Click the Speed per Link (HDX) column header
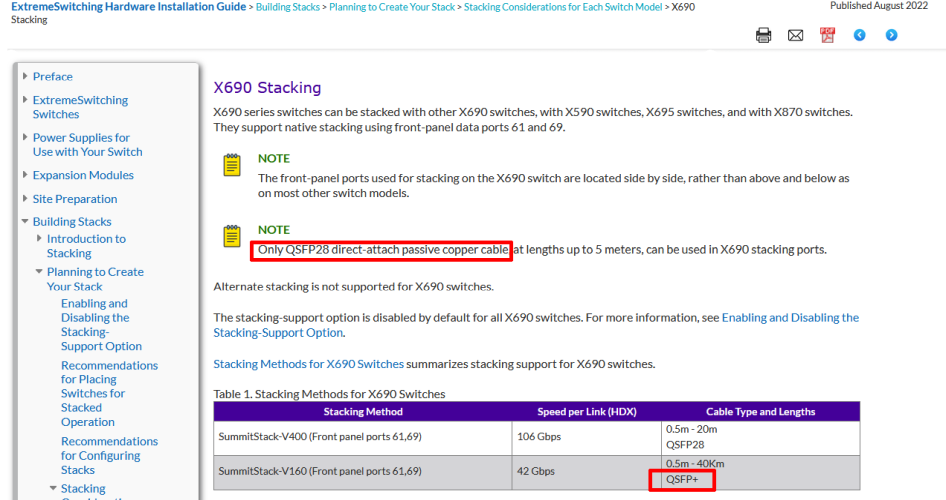The height and width of the screenshot is (500, 946). (x=586, y=411)
